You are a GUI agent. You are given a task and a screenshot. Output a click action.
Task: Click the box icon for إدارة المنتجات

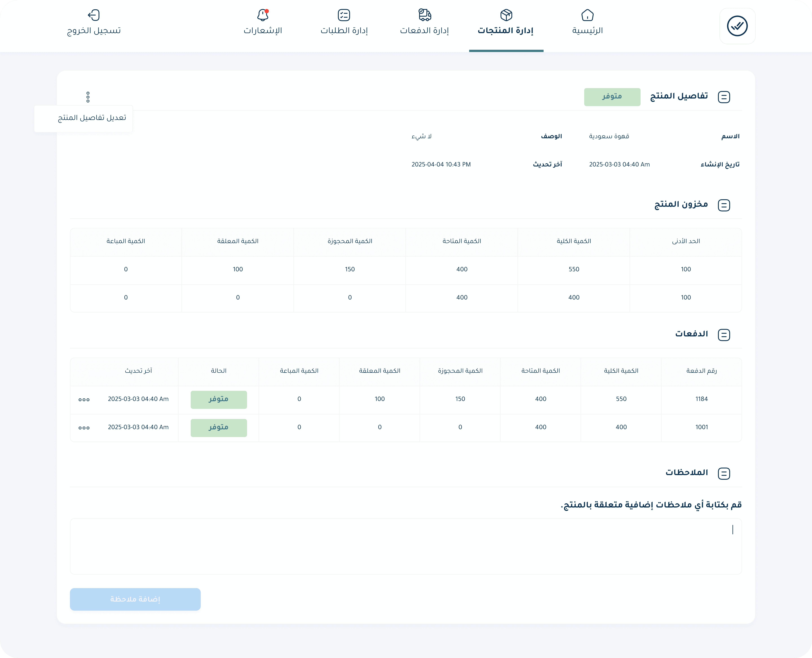506,15
